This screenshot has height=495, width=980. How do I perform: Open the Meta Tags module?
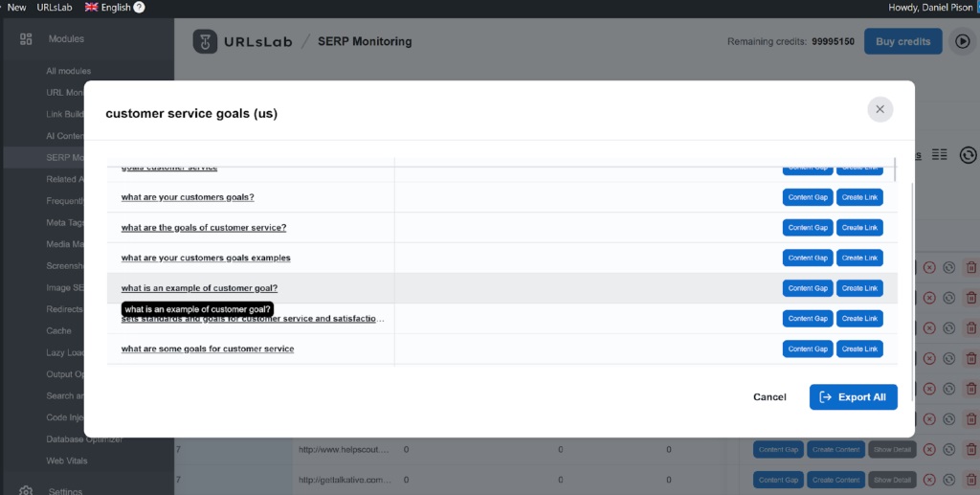point(65,222)
